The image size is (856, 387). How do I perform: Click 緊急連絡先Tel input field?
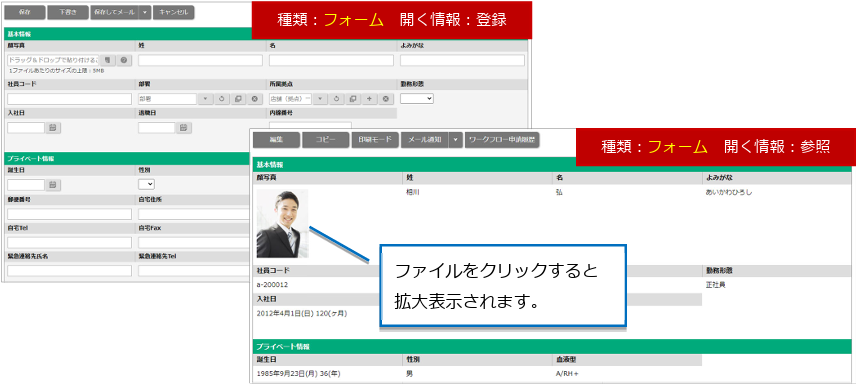point(194,271)
